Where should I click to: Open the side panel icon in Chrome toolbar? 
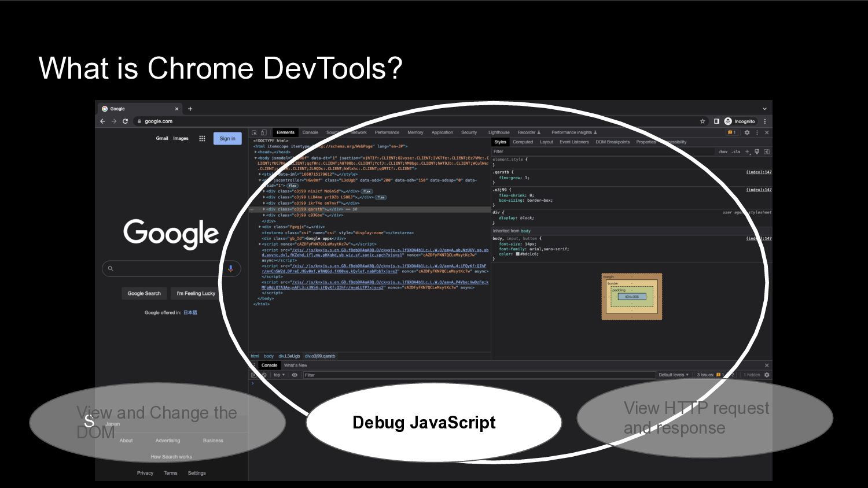coord(716,121)
